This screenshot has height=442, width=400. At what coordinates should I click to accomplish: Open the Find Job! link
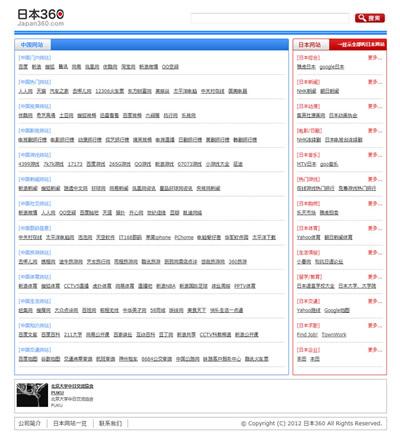[307, 335]
